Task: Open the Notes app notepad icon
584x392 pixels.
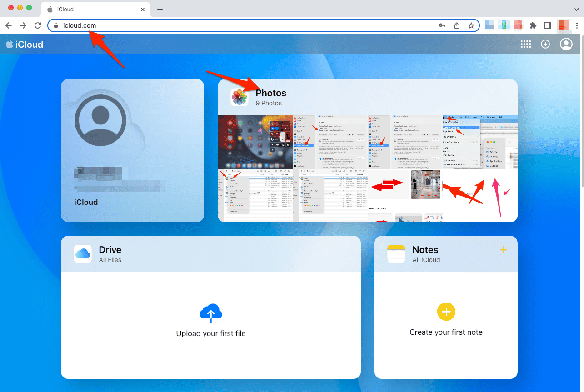Action: pos(396,254)
